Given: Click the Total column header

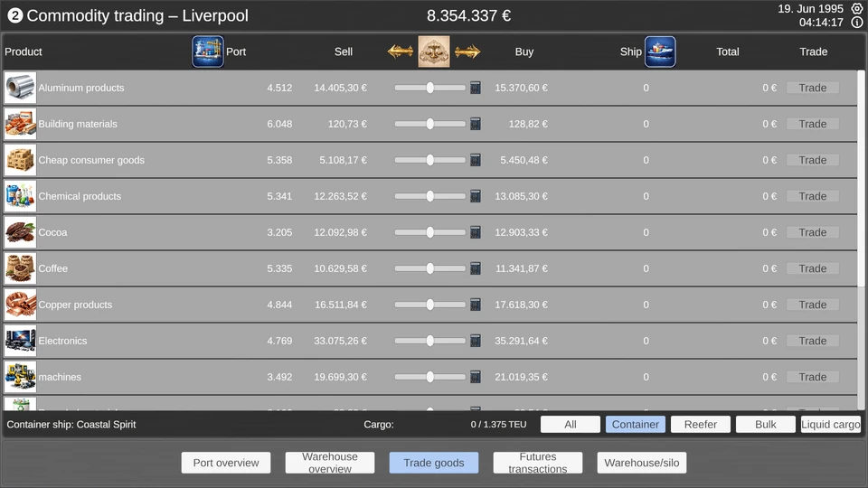Looking at the screenshot, I should tap(727, 52).
